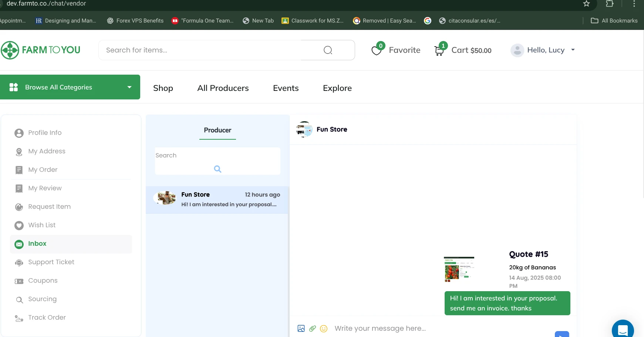Click the image upload icon in chat

pyautogui.click(x=301, y=329)
